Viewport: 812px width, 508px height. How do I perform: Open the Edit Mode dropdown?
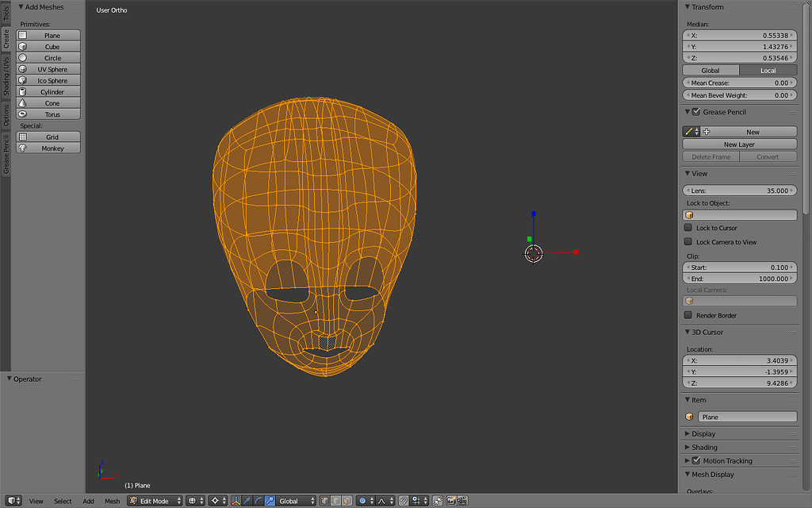155,501
